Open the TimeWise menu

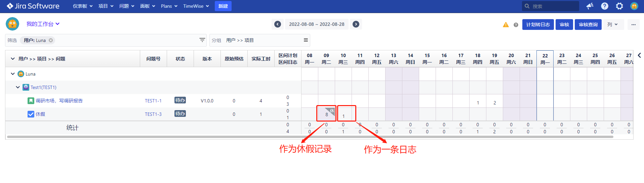pos(196,6)
